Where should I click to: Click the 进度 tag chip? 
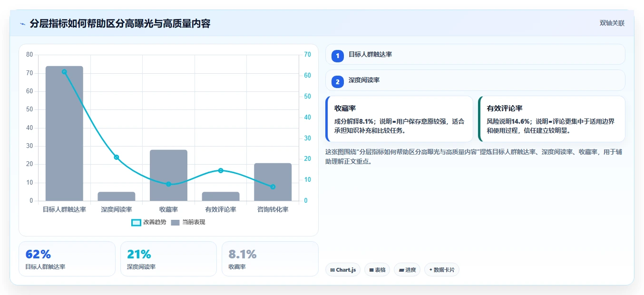click(407, 270)
